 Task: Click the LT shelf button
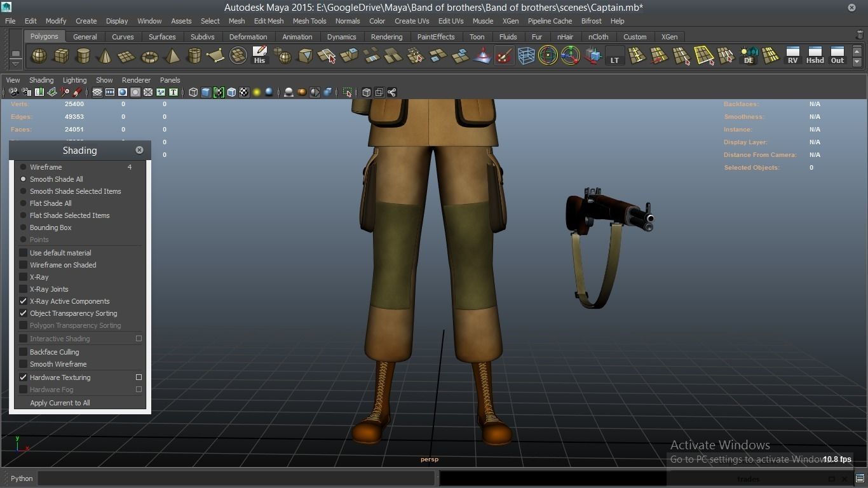(614, 56)
